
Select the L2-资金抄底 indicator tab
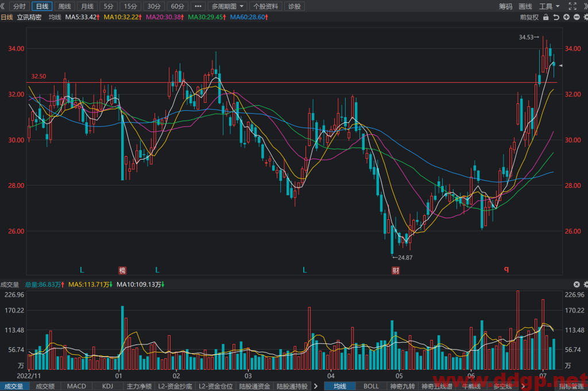[x=175, y=386]
